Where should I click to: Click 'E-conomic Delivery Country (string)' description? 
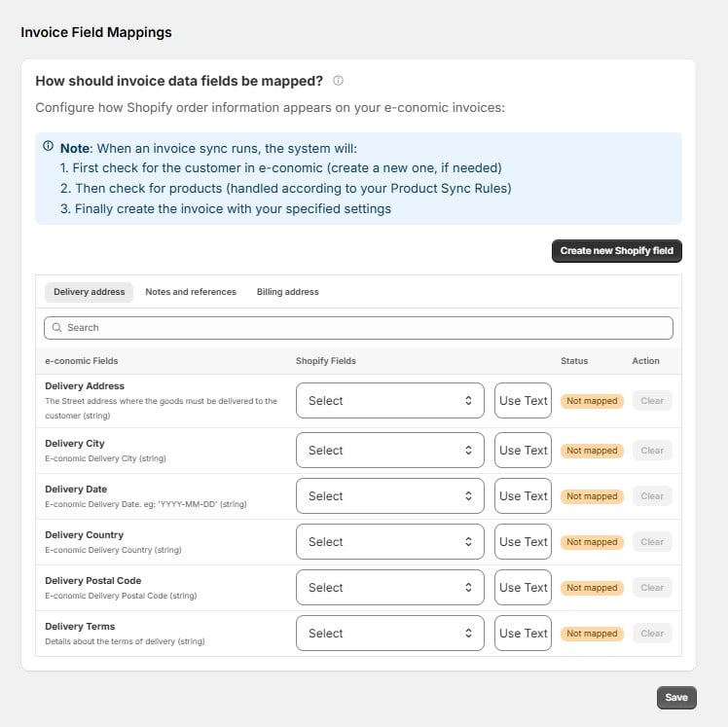[x=113, y=550]
